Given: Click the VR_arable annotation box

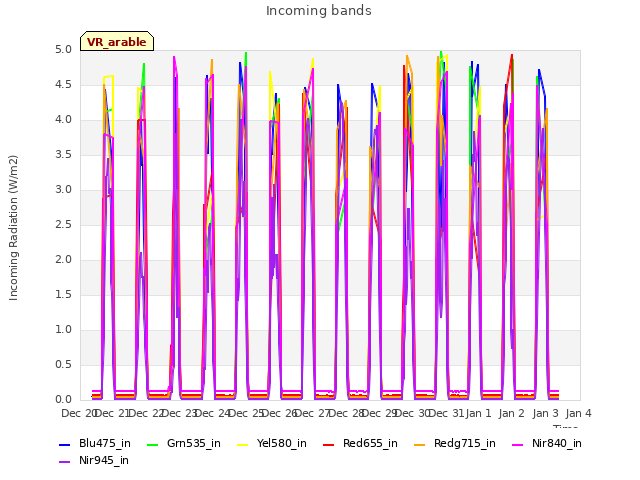Looking at the screenshot, I should click(117, 41).
